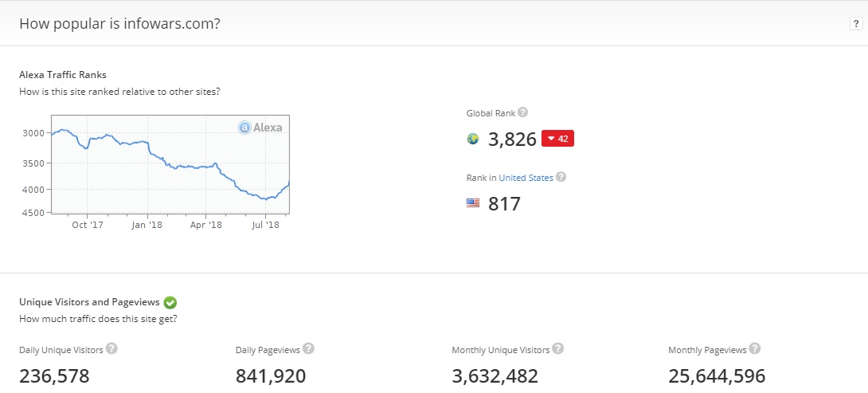Click the chart's Oct '17 axis label
The image size is (868, 393).
[88, 225]
